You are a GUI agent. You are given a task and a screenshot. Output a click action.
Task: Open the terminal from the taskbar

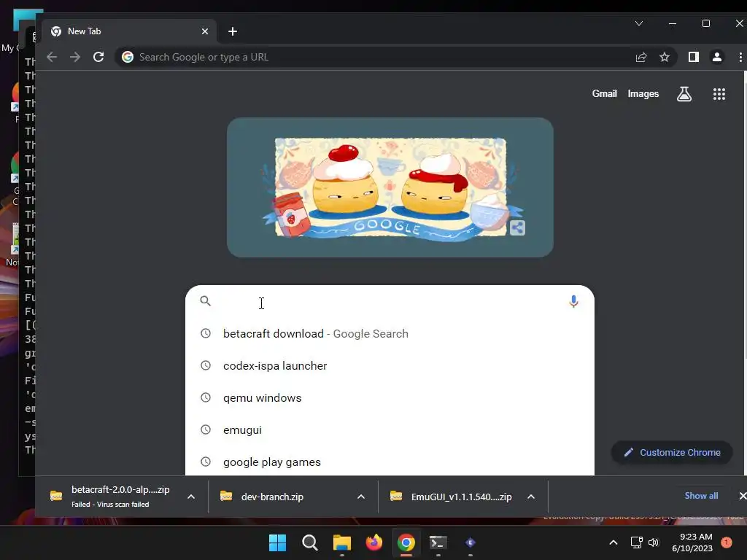click(x=438, y=542)
